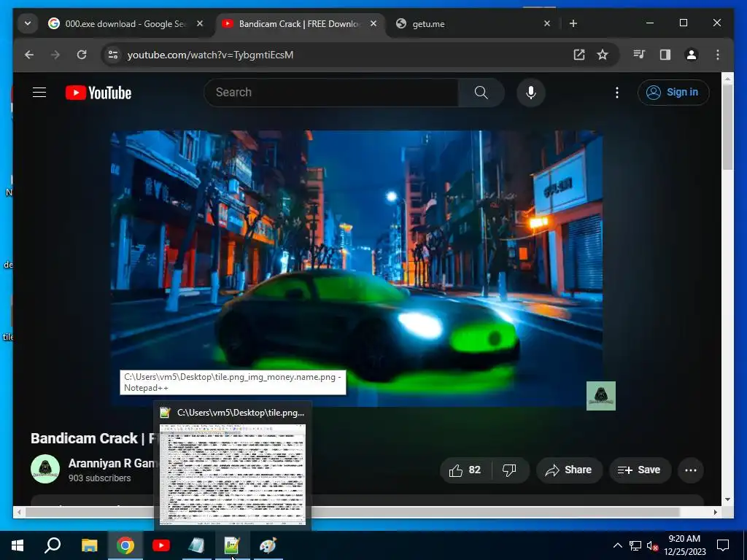Open the YouTube hamburger guide menu

pos(39,93)
